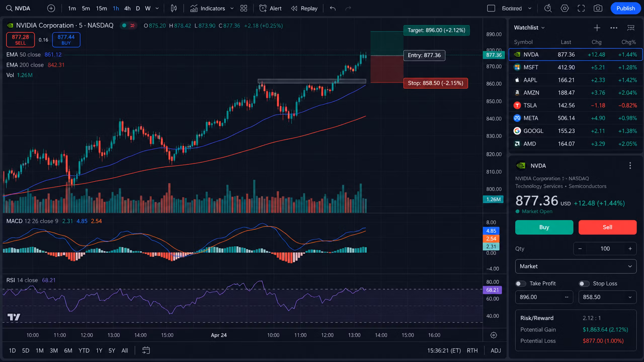Toggle ADJ dividend adjustment
The image size is (644, 362).
click(496, 350)
